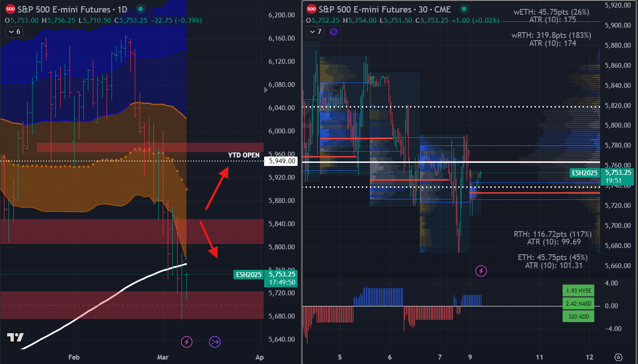The height and width of the screenshot is (364, 638).
Task: Open the gear settings icon below the right price axis
Action: click(x=618, y=357)
